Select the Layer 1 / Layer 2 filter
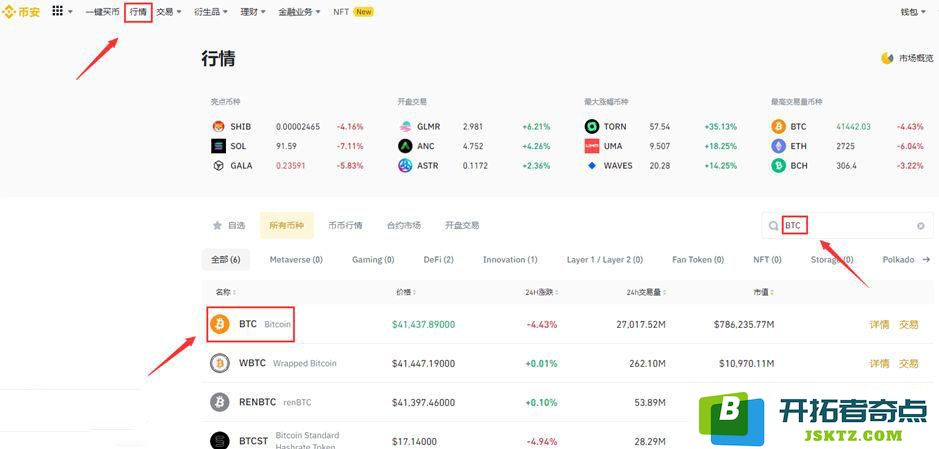The height and width of the screenshot is (449, 939). (x=605, y=260)
